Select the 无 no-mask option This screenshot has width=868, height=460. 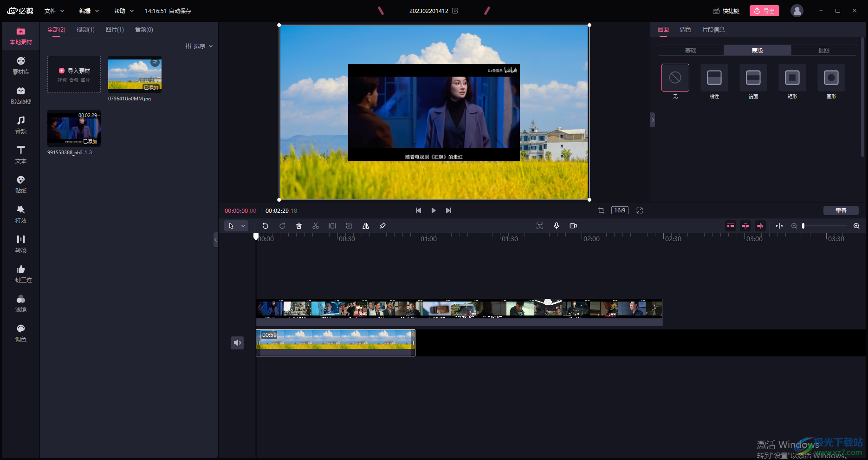pos(675,78)
